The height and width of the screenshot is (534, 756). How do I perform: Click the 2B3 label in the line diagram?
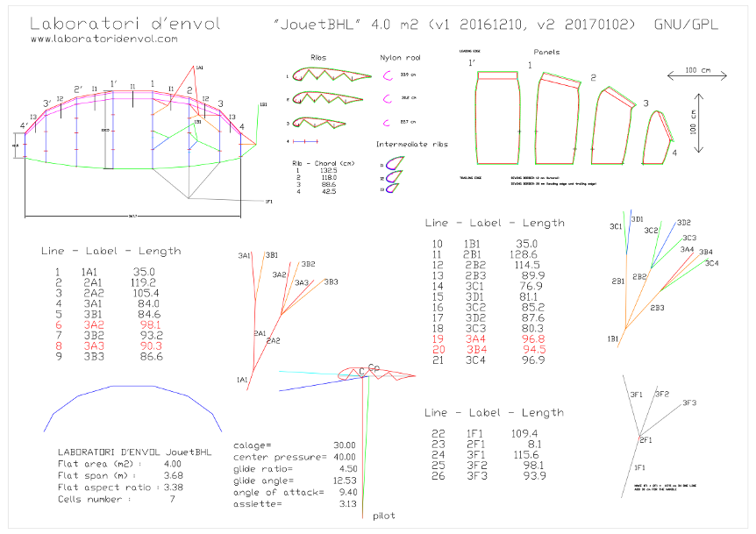[x=657, y=308]
